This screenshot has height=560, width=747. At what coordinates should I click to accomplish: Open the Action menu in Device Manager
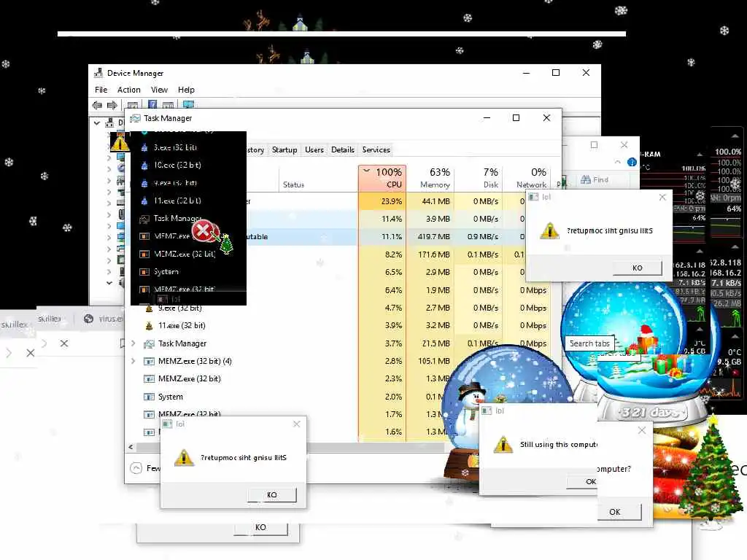pyautogui.click(x=128, y=90)
